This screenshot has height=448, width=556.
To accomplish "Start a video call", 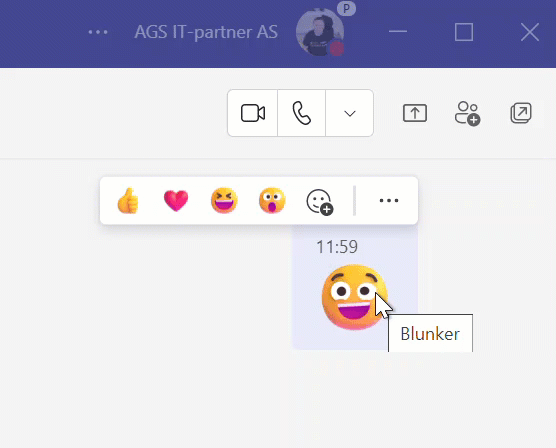I will 253,113.
